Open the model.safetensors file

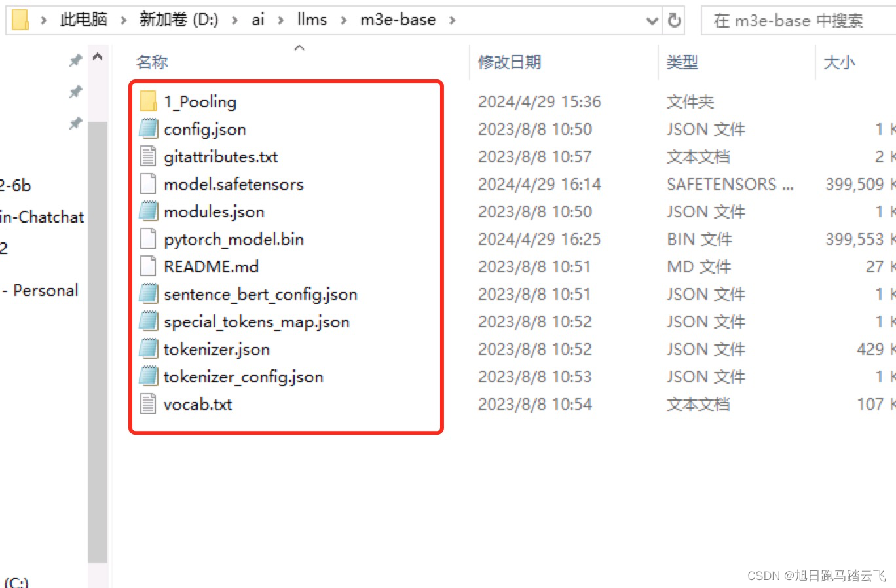235,184
